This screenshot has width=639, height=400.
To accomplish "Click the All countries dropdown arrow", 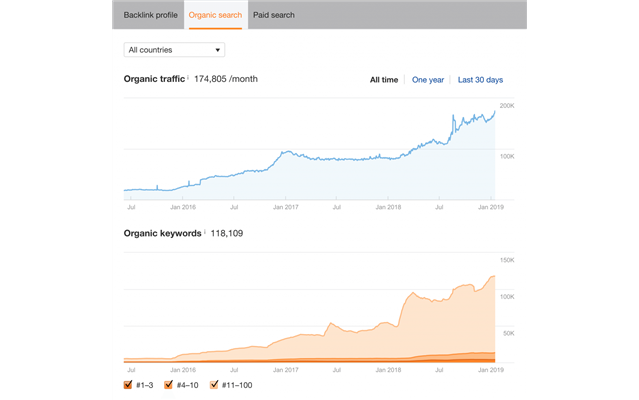I will pyautogui.click(x=217, y=50).
